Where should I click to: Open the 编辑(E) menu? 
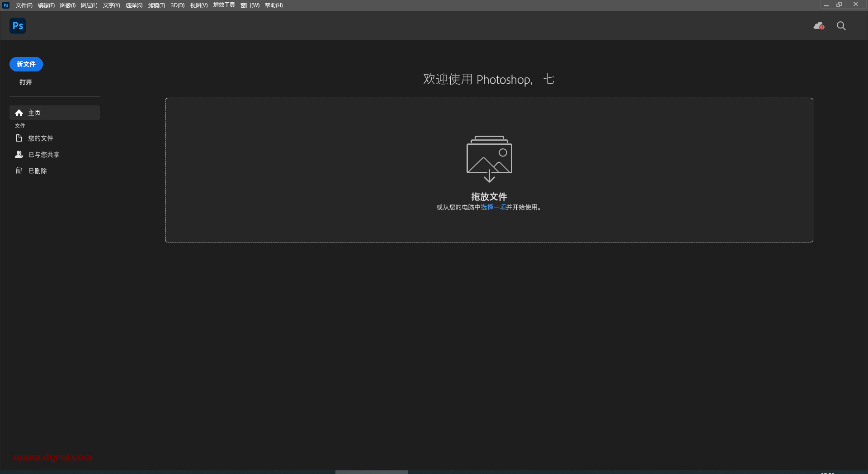click(x=46, y=5)
